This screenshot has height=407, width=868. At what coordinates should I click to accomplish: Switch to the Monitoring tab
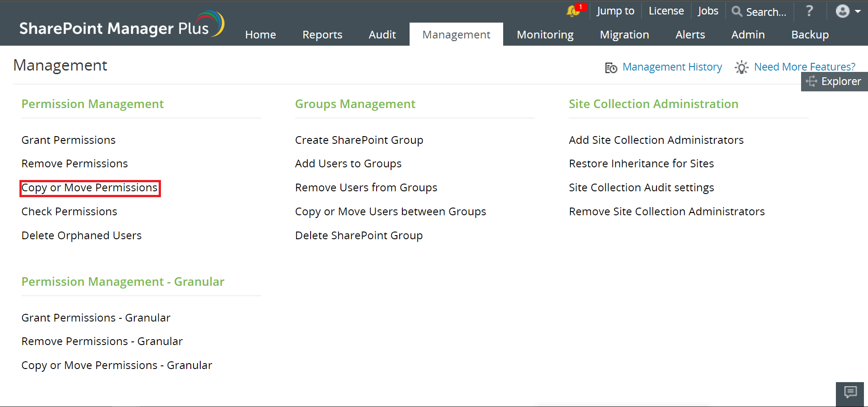[545, 34]
